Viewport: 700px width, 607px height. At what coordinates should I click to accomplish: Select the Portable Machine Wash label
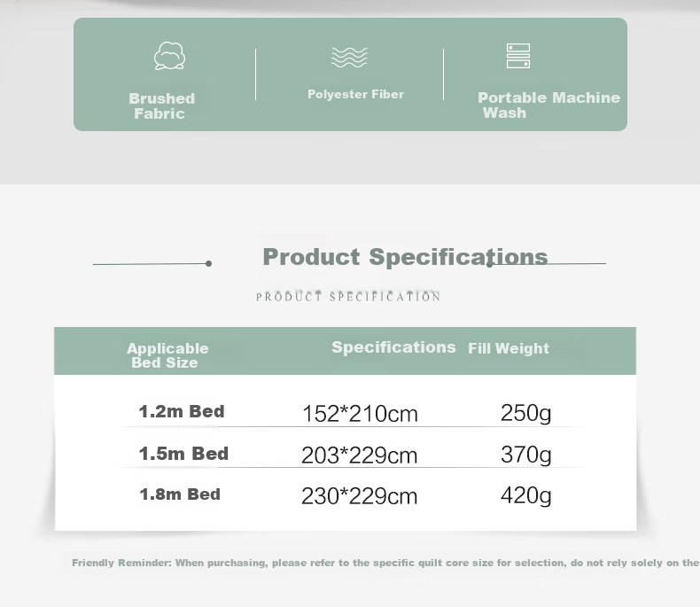548,105
